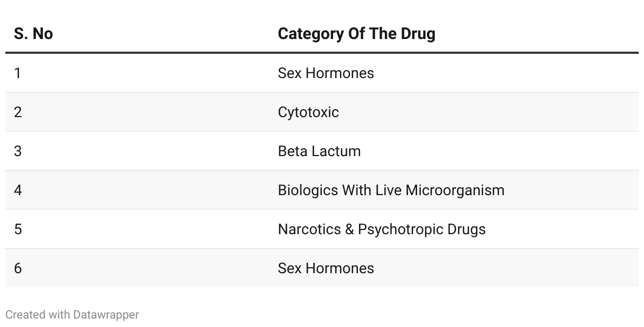Click the 'S. No' column header
Viewport: 644px width, 327px height.
33,34
